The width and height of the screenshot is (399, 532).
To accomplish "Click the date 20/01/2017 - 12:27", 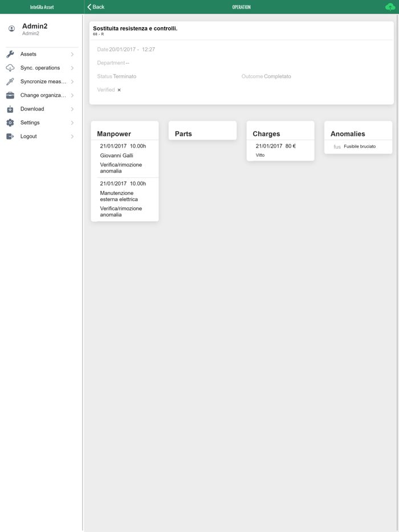I will pyautogui.click(x=132, y=50).
